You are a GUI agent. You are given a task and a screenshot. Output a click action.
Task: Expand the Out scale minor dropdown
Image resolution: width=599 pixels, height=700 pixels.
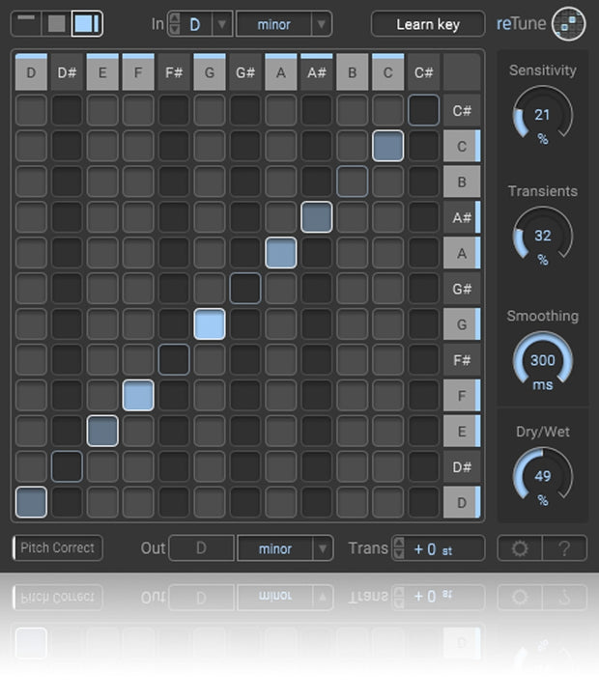323,548
